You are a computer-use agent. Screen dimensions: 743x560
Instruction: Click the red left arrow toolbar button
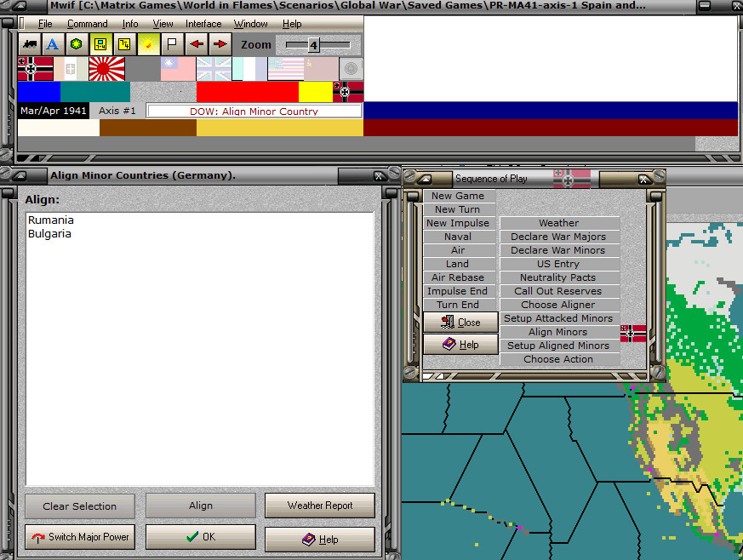pyautogui.click(x=196, y=44)
